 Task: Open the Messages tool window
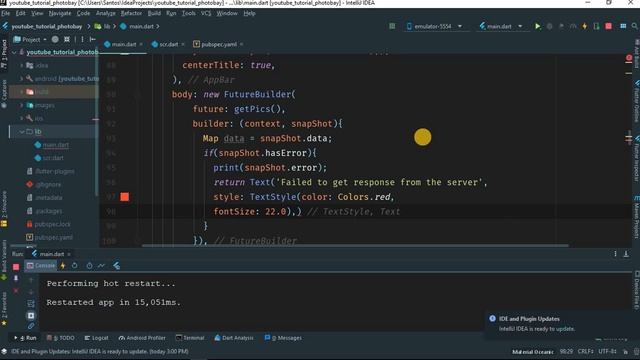point(283,338)
